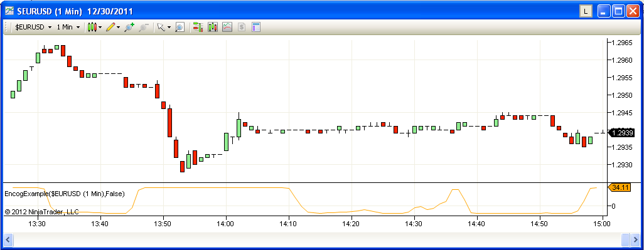This screenshot has width=644, height=250.
Task: Open the data series candlestick icon
Action: 213,28
